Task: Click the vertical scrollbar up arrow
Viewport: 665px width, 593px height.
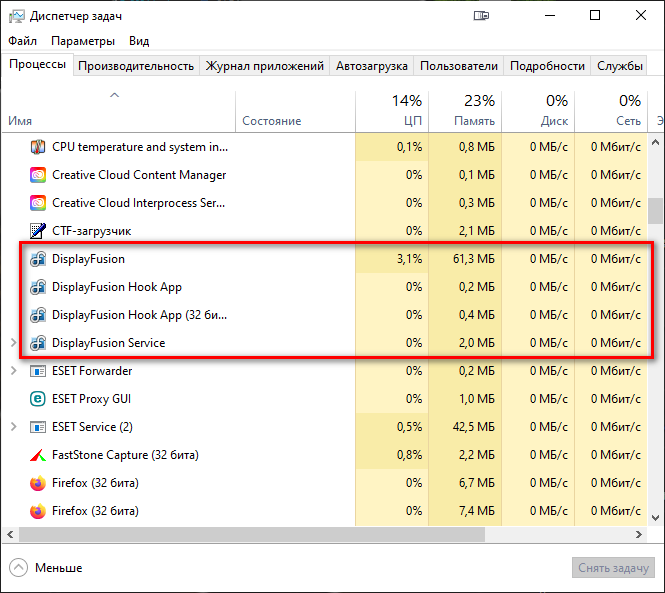Action: tap(656, 143)
